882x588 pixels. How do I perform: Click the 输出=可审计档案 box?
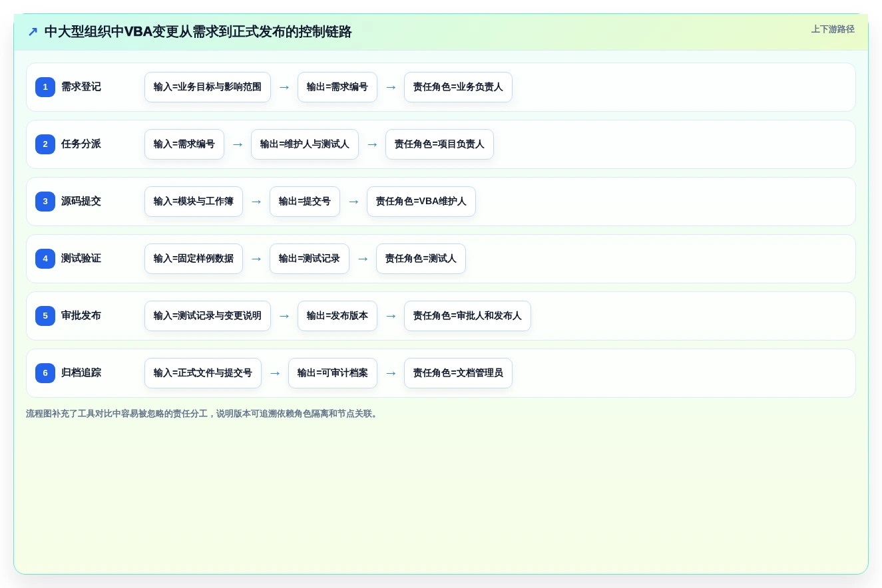tap(333, 373)
